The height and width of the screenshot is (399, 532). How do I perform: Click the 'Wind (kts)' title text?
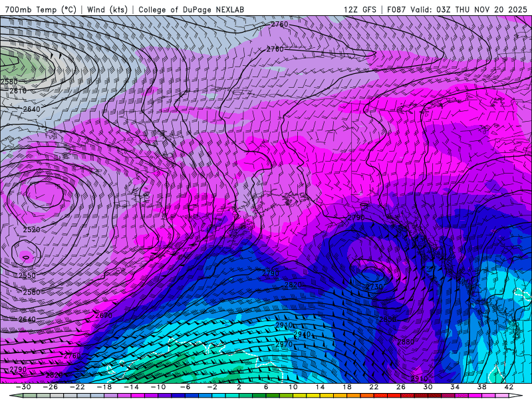pos(107,9)
